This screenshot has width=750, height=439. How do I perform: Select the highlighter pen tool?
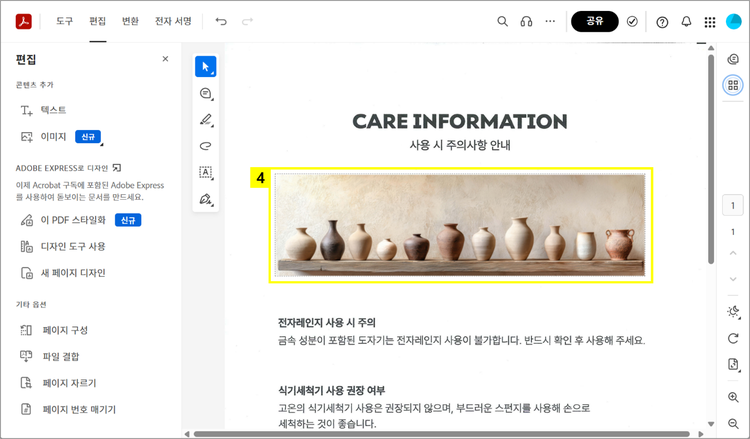point(206,120)
